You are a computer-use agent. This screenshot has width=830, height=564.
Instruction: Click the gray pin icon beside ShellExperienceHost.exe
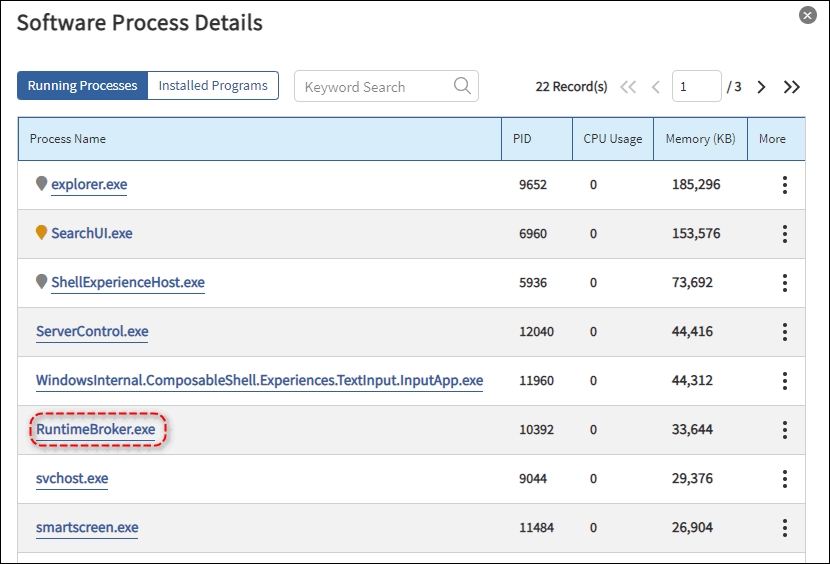point(41,282)
